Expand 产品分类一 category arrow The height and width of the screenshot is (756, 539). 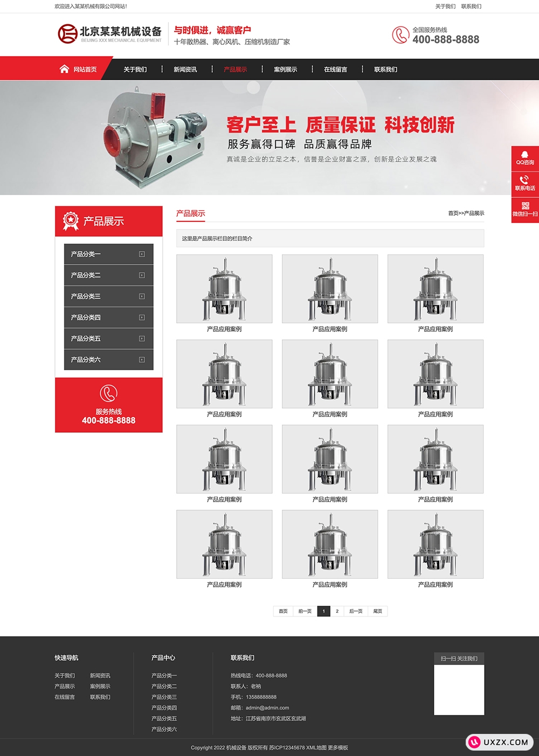(x=142, y=254)
